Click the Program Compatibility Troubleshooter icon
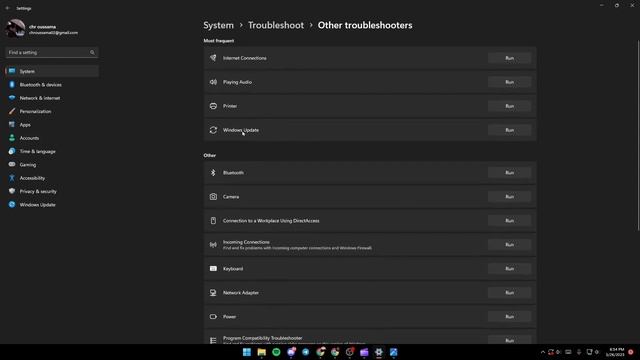The width and height of the screenshot is (640, 360). (x=213, y=340)
